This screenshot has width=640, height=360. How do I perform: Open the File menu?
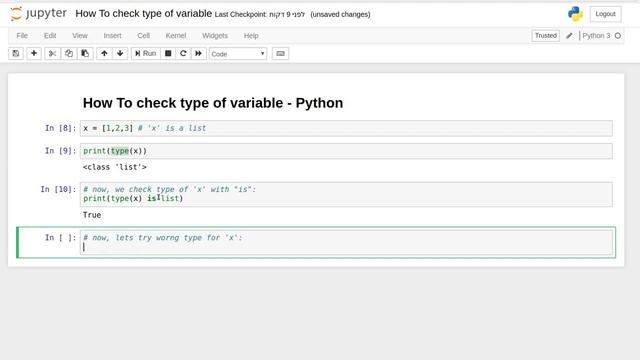22,36
